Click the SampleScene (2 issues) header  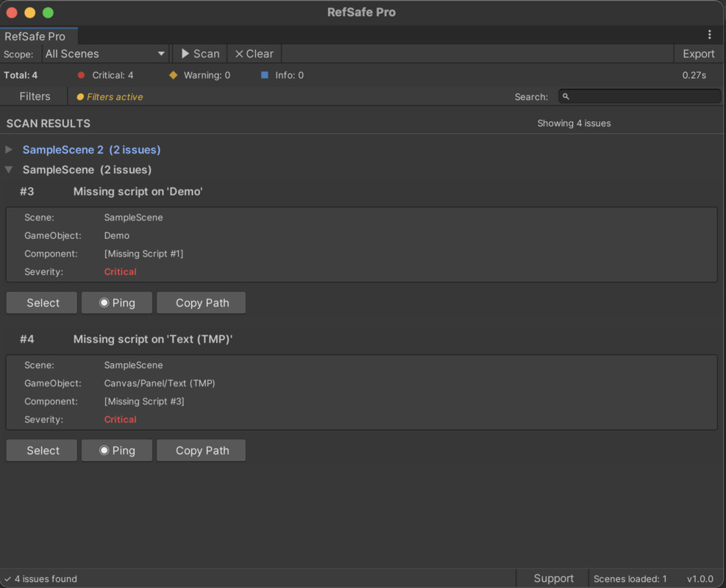(x=87, y=170)
